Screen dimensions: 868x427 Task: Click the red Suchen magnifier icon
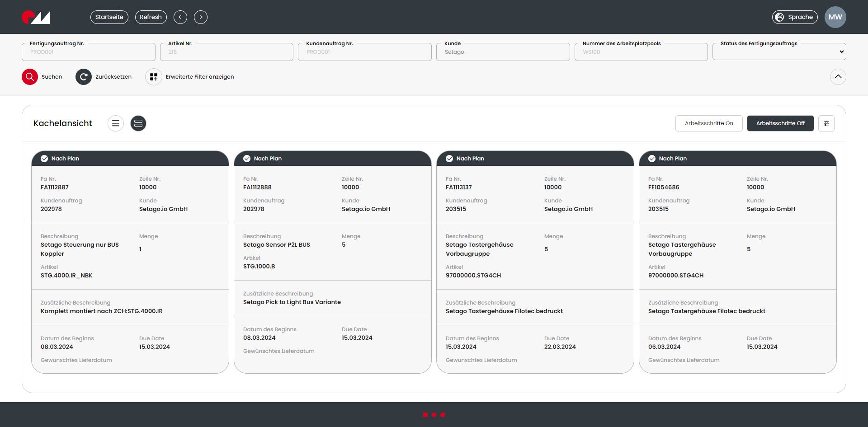(30, 77)
